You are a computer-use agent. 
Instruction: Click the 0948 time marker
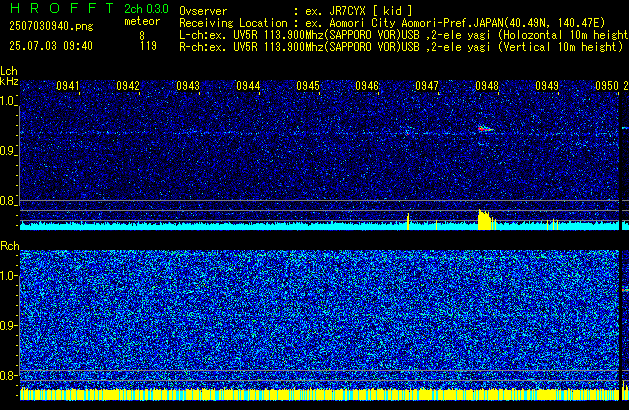click(x=487, y=86)
